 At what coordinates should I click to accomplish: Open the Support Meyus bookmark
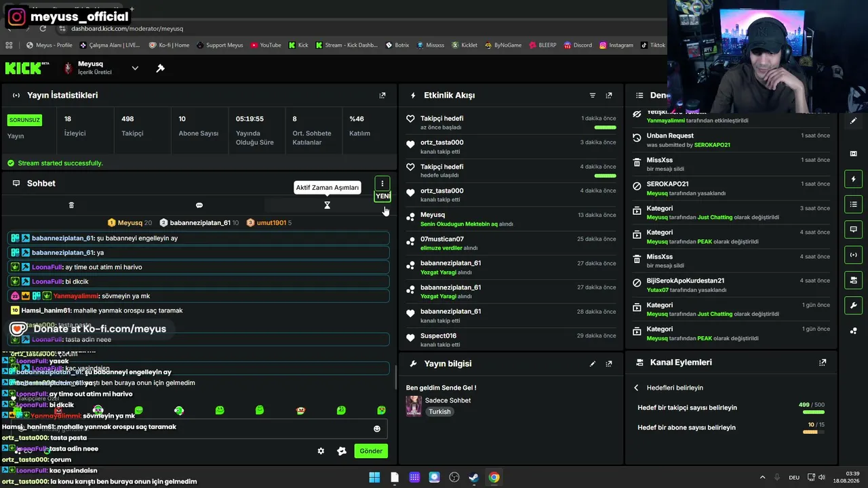click(220, 45)
